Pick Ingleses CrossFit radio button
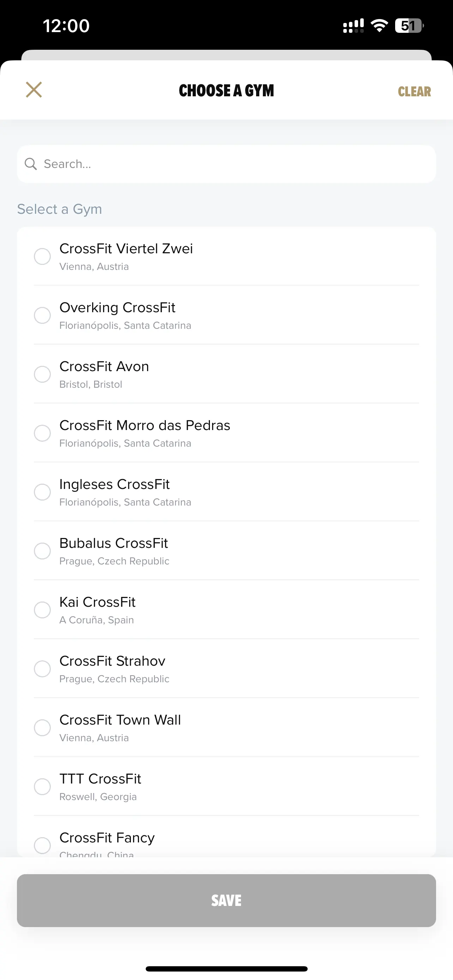 coord(42,492)
